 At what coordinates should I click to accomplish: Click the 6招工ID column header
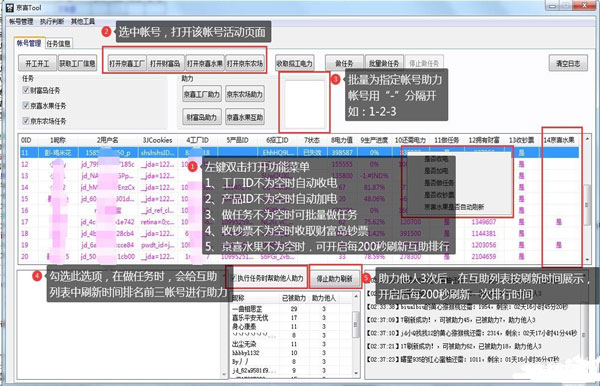(277, 140)
